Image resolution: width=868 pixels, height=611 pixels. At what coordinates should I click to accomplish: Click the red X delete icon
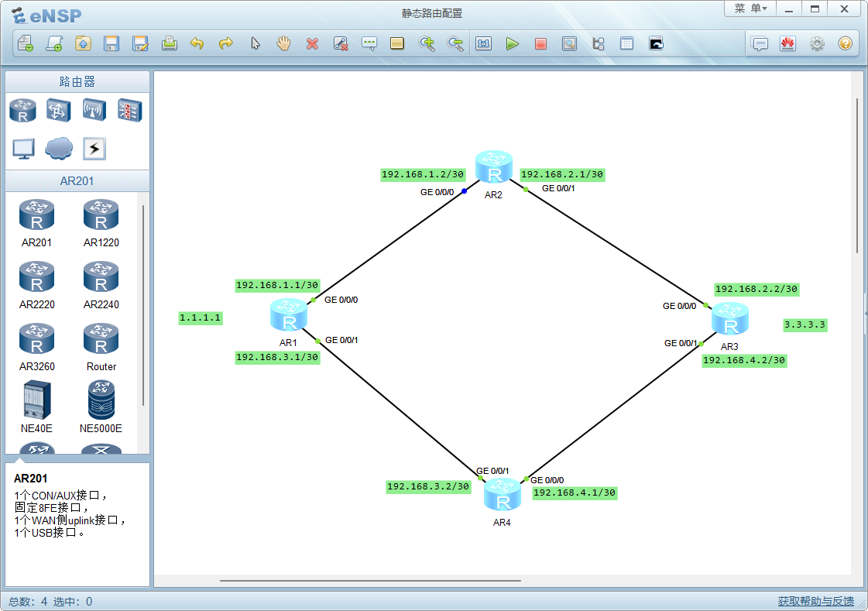(312, 43)
